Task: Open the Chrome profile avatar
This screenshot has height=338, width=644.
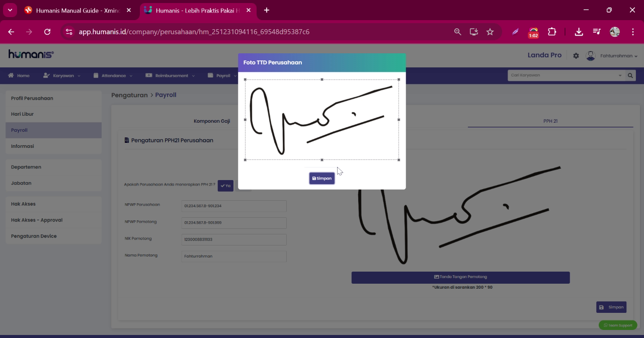Action: tap(615, 32)
